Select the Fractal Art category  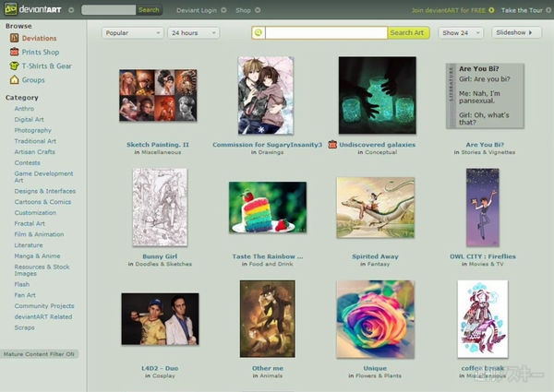pyautogui.click(x=30, y=224)
